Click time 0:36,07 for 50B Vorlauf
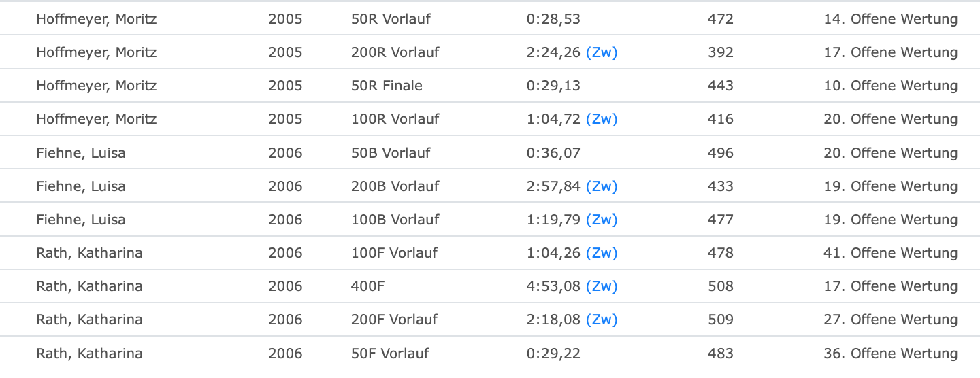The height and width of the screenshot is (378, 980). (x=553, y=153)
